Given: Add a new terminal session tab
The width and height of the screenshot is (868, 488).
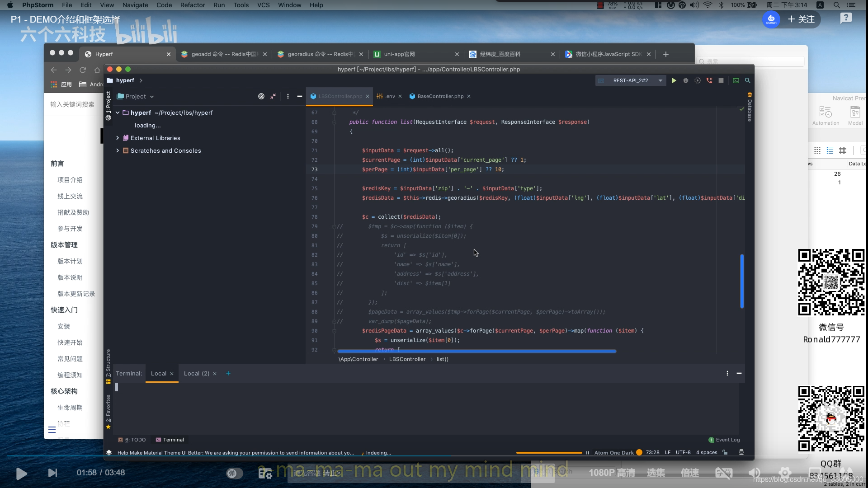Looking at the screenshot, I should point(228,373).
